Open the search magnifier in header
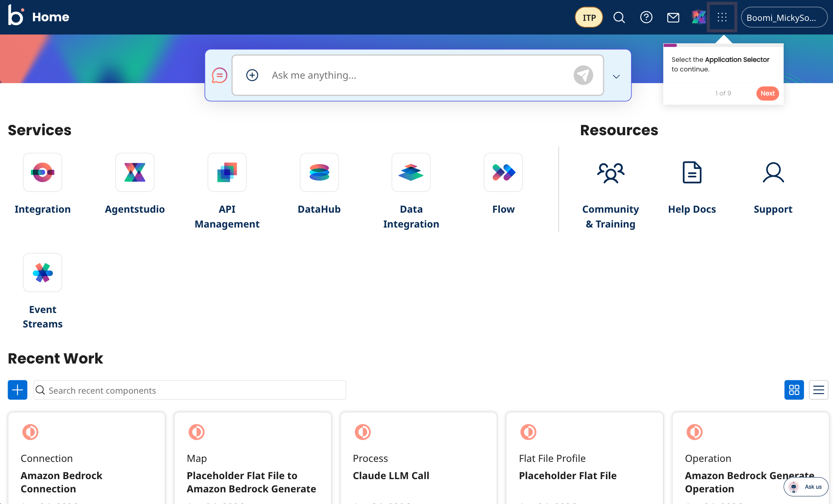The image size is (833, 504). point(619,17)
